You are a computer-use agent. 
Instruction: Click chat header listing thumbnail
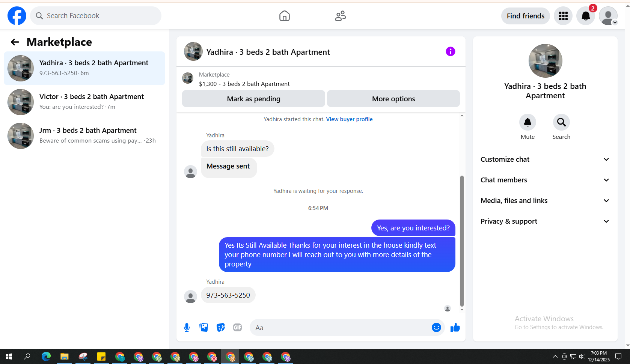pyautogui.click(x=193, y=51)
